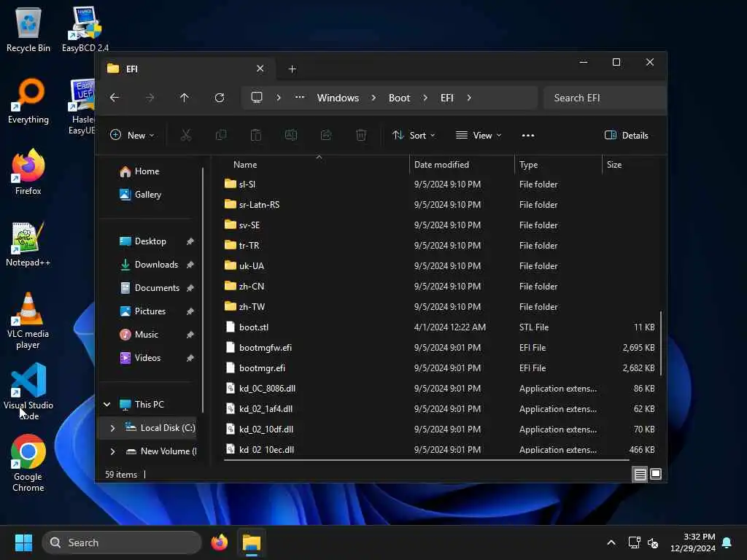Viewport: 747px width, 560px height.
Task: Launch Firefox from desktop shortcut
Action: pyautogui.click(x=28, y=172)
